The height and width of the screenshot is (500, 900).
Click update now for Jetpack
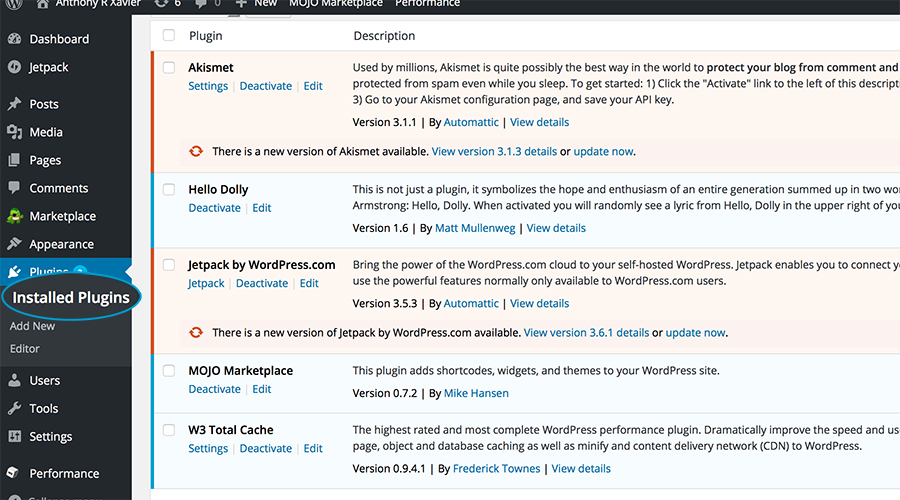(x=695, y=332)
